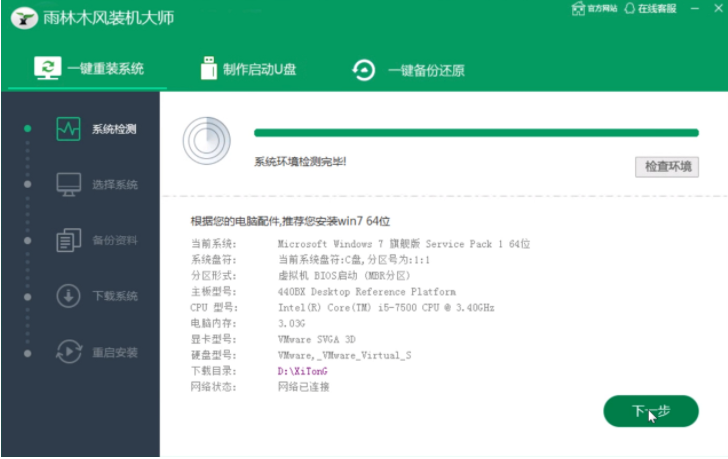
Task: Click the green step dot beside 系统检测
Action: pyautogui.click(x=28, y=128)
